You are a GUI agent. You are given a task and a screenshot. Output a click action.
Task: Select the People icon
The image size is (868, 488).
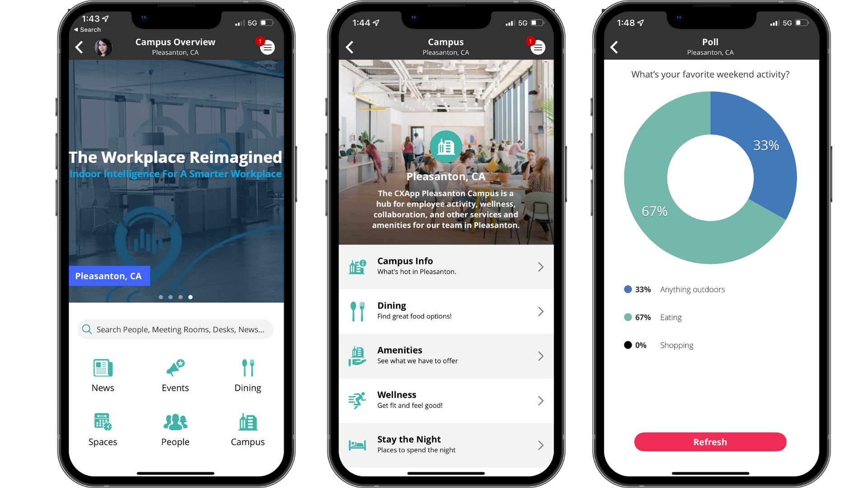click(175, 422)
